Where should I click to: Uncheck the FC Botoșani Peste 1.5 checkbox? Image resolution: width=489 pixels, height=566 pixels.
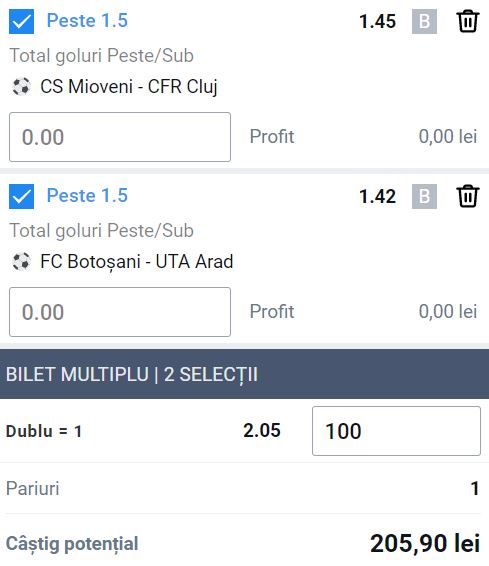coord(21,196)
